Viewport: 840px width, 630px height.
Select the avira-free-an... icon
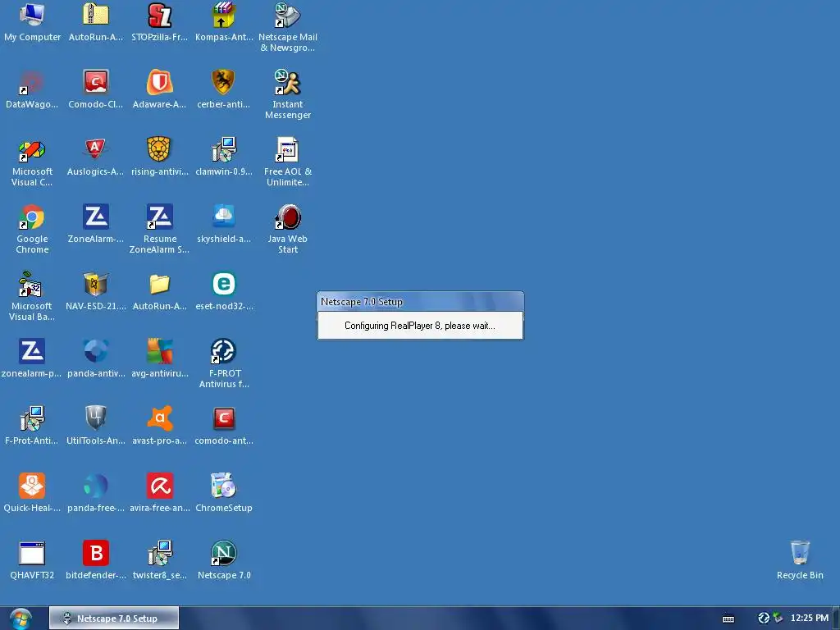[x=160, y=486]
